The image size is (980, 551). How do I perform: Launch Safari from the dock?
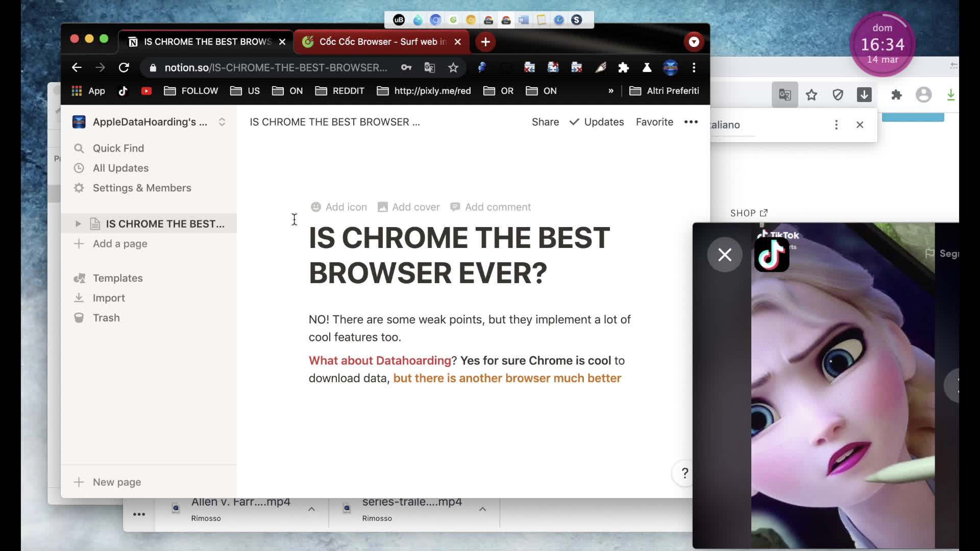click(x=559, y=20)
